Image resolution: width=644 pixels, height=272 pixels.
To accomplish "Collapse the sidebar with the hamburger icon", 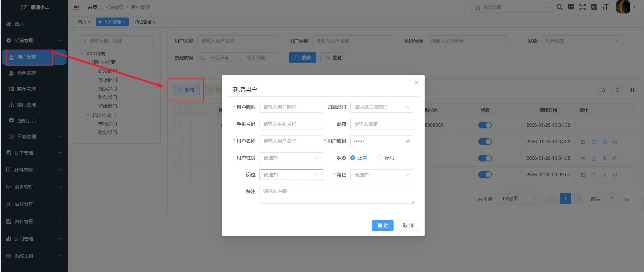I will click(77, 7).
